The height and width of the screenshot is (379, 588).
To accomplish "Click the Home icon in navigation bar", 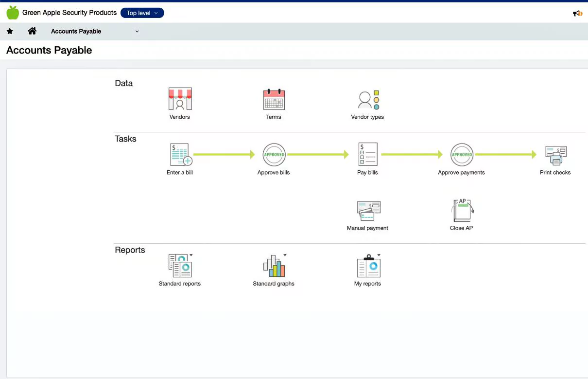I will click(x=32, y=31).
